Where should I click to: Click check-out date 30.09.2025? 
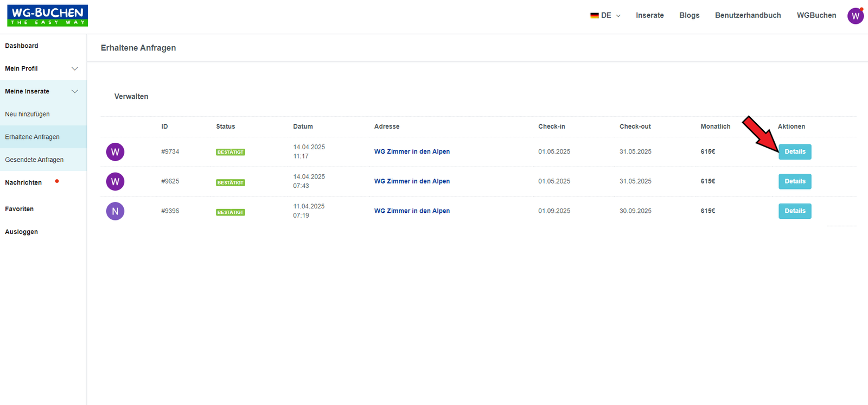pos(635,211)
